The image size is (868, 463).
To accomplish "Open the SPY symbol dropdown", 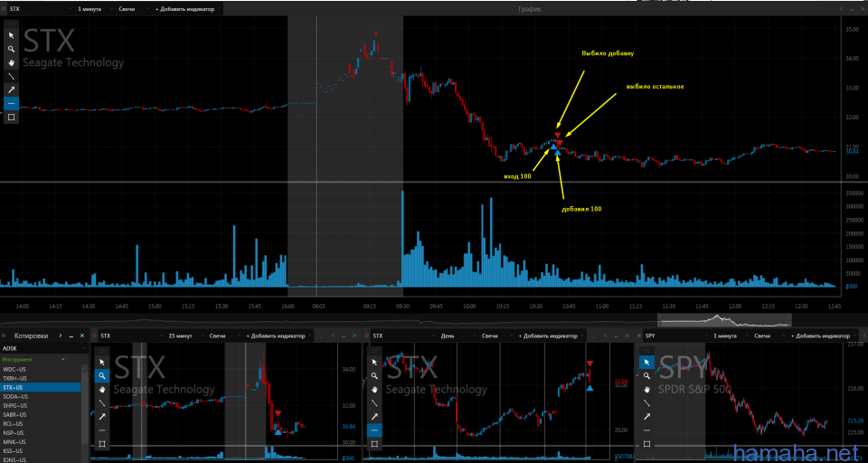I will tap(675, 335).
